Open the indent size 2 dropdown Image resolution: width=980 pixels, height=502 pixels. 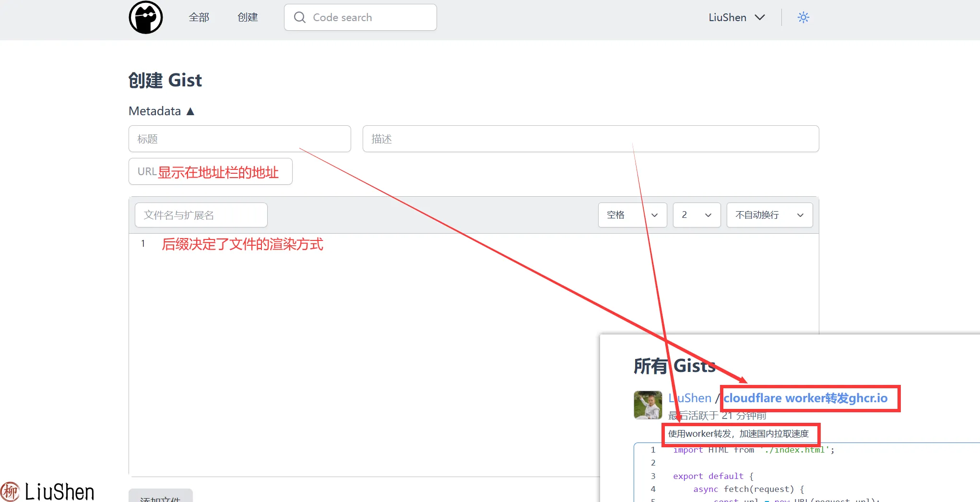coord(696,215)
